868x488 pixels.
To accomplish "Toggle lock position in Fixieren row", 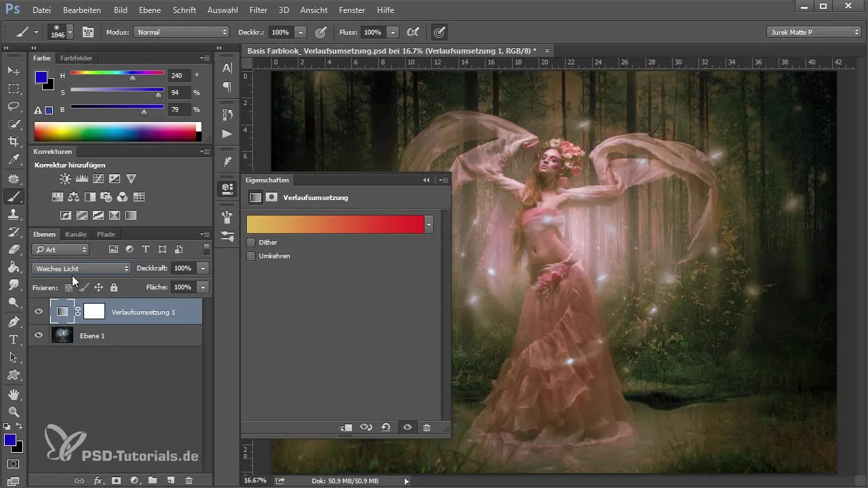I will point(98,287).
